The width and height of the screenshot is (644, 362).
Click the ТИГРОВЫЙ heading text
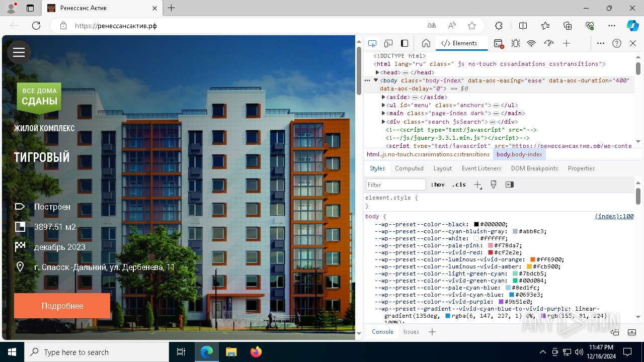(x=42, y=157)
